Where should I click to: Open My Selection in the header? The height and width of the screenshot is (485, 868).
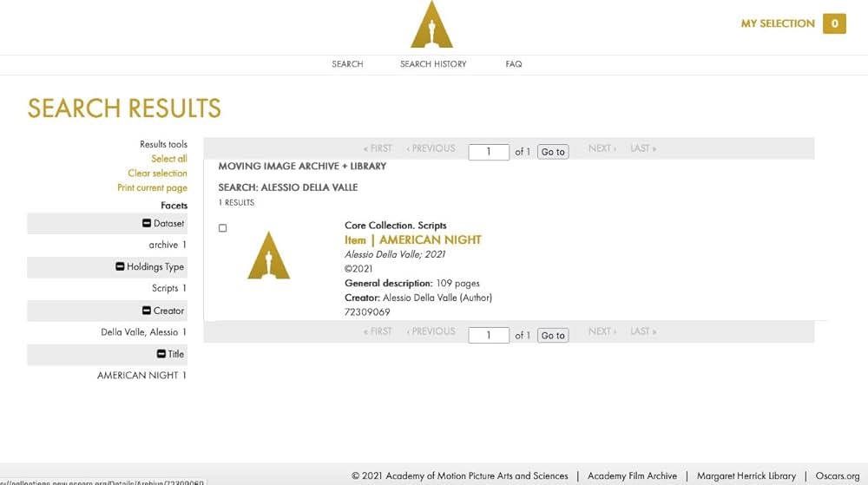(x=777, y=23)
